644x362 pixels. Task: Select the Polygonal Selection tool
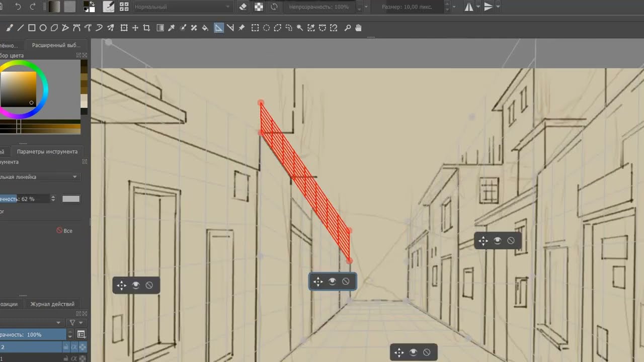(x=277, y=28)
